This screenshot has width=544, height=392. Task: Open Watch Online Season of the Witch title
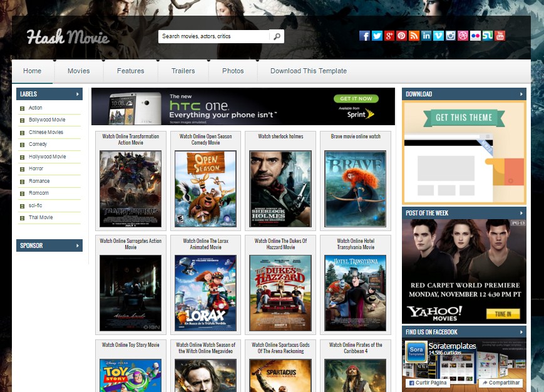click(x=205, y=348)
